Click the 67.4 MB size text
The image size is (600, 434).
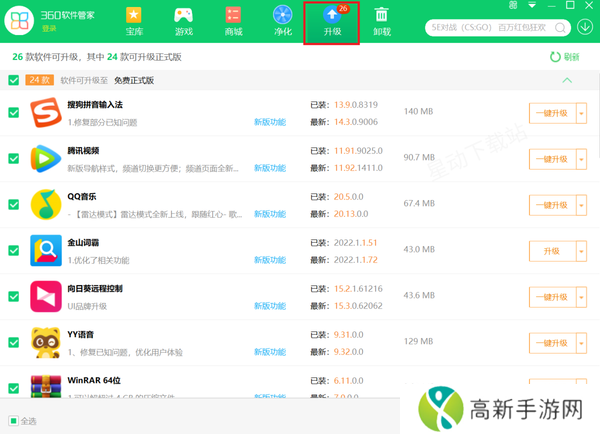coord(419,203)
